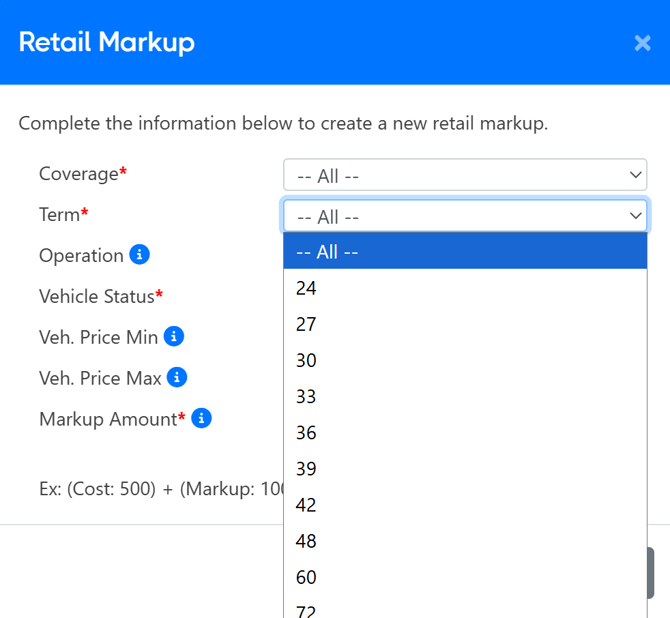Click the Retail Markup dialog title
The height and width of the screenshot is (618, 670).
coord(107,42)
